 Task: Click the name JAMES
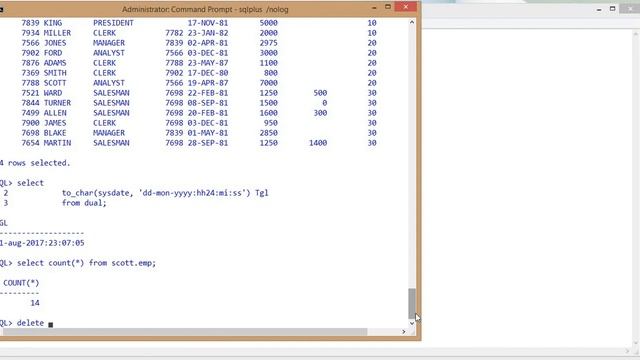55,123
